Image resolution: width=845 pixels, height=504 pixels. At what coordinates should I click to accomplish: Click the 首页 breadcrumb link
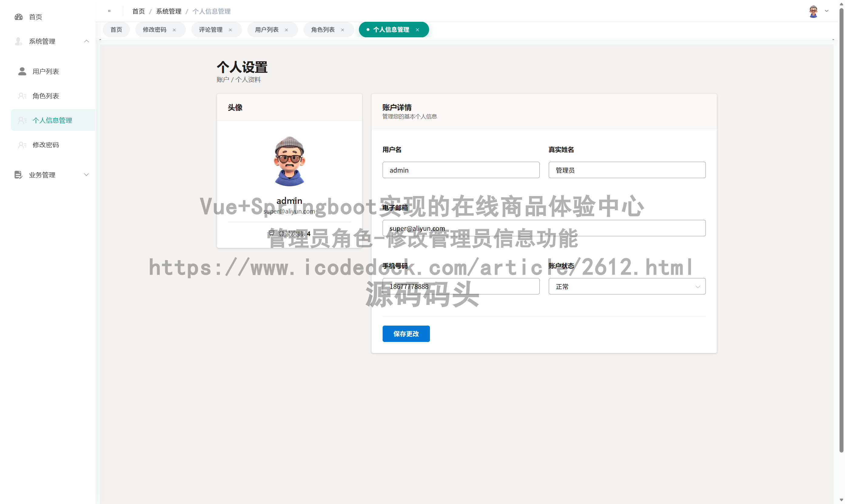click(138, 11)
